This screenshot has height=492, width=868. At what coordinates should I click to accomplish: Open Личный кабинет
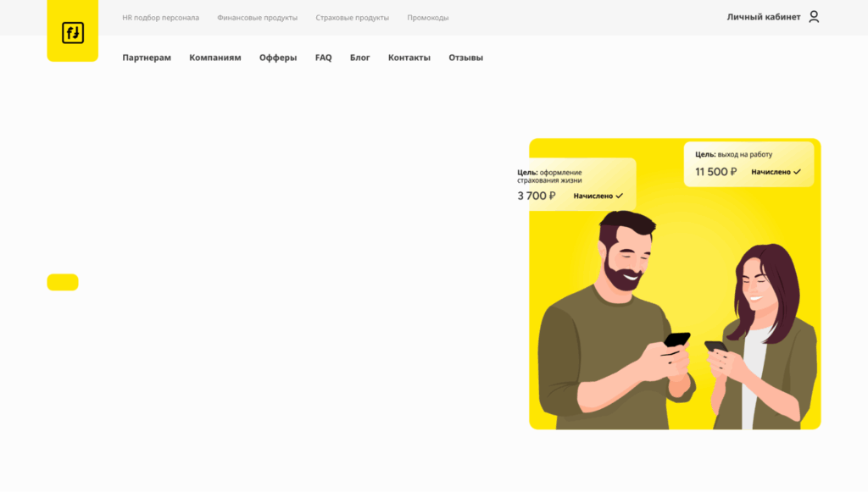tap(763, 17)
